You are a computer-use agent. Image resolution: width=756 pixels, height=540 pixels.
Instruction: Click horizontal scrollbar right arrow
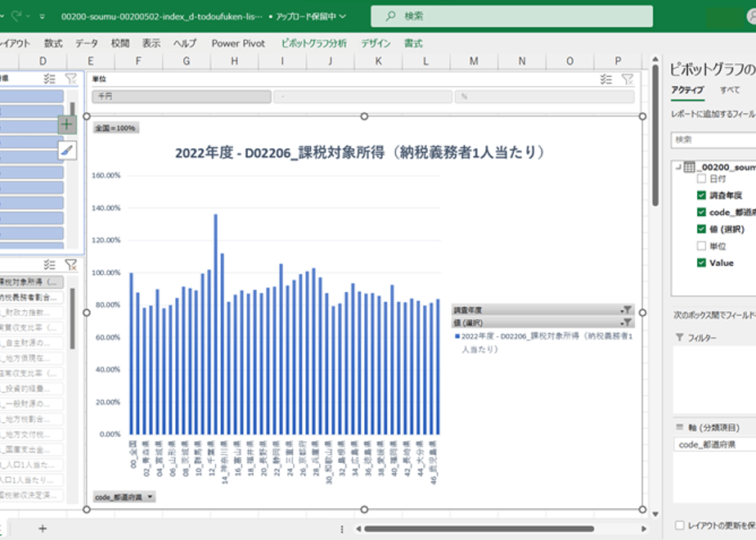(x=644, y=529)
